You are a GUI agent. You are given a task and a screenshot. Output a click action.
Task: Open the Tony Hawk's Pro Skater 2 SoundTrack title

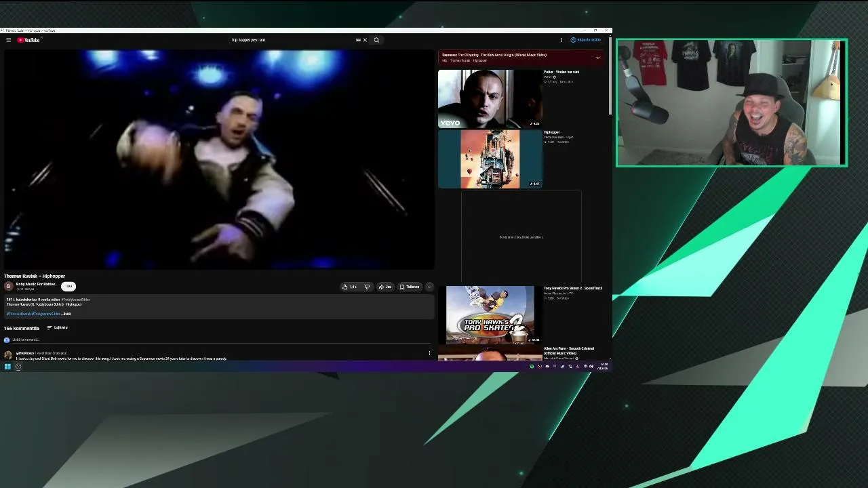click(x=573, y=288)
